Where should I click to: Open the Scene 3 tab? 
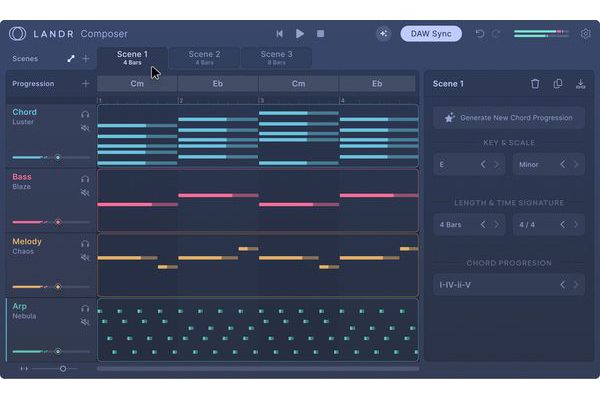[x=276, y=57]
